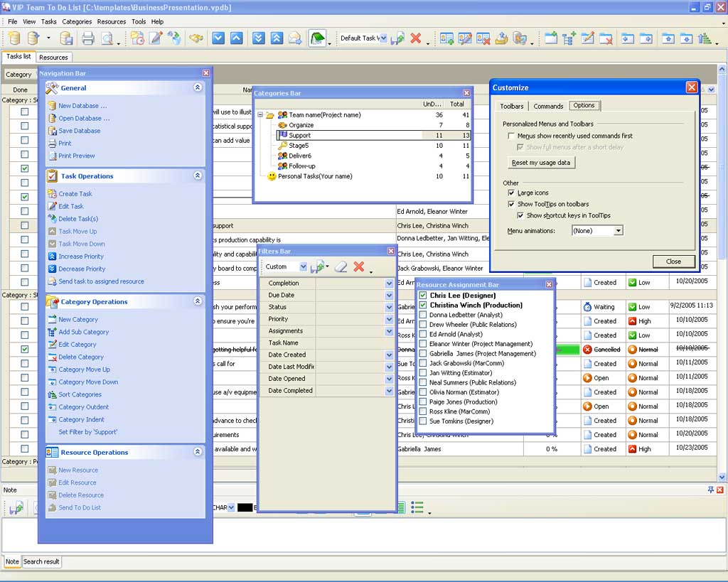The image size is (728, 582).
Task: Select the Support category in tree
Action: pos(299,135)
